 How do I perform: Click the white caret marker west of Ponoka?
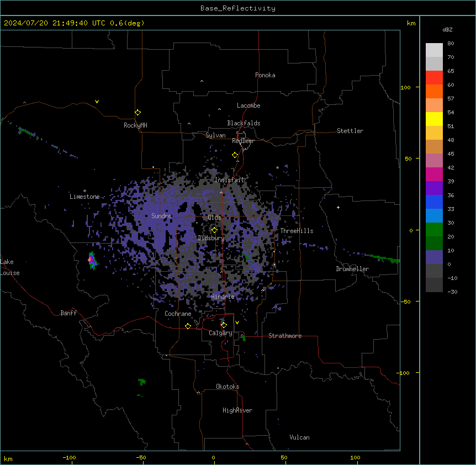pos(202,81)
